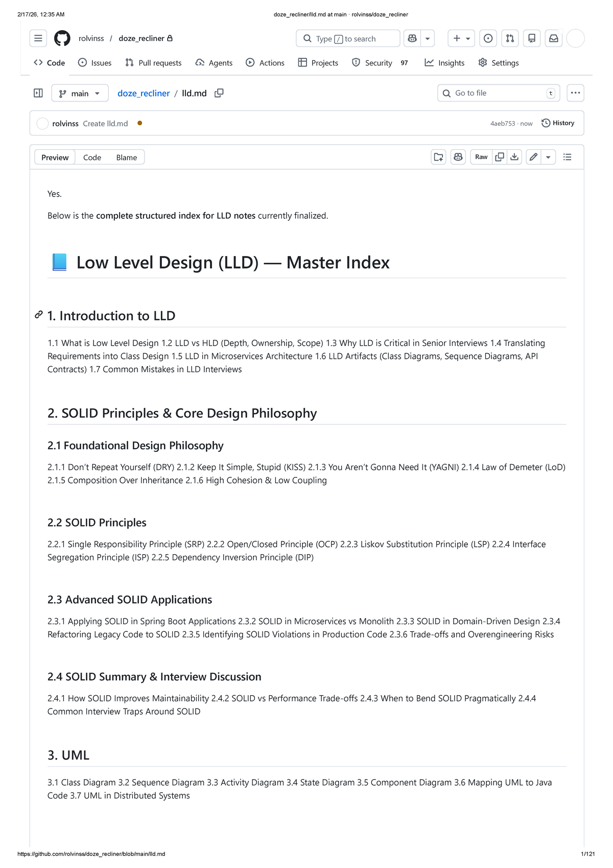Click the title 'Low Level Design (LLD) — Master Index'
Image resolution: width=613 pixels, height=868 pixels.
coord(233,262)
